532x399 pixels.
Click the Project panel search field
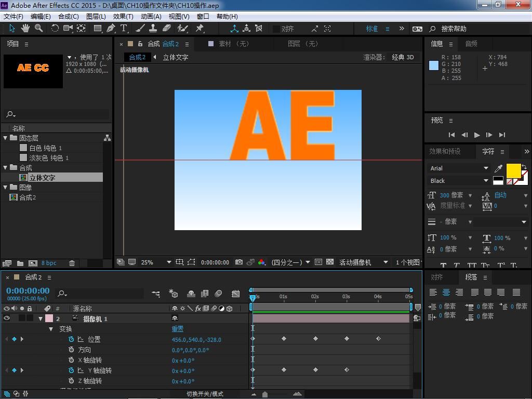57,114
